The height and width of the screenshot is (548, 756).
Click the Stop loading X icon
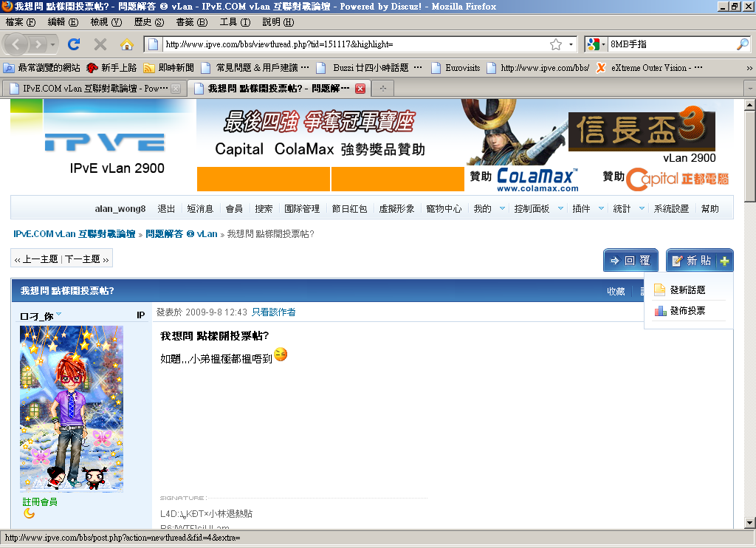100,44
